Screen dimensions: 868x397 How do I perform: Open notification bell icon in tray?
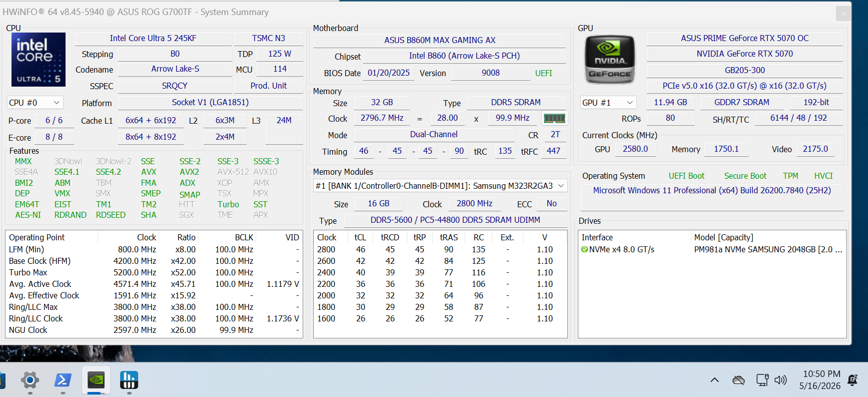click(x=853, y=380)
